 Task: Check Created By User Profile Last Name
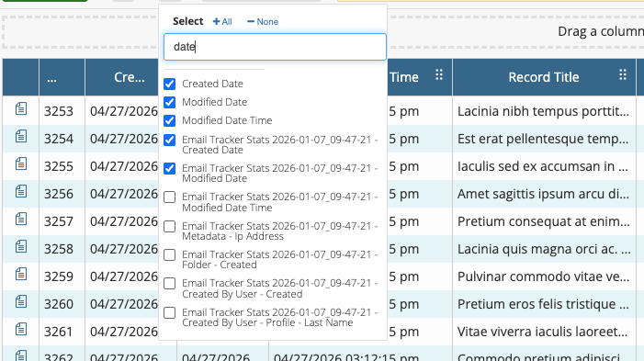pos(170,313)
